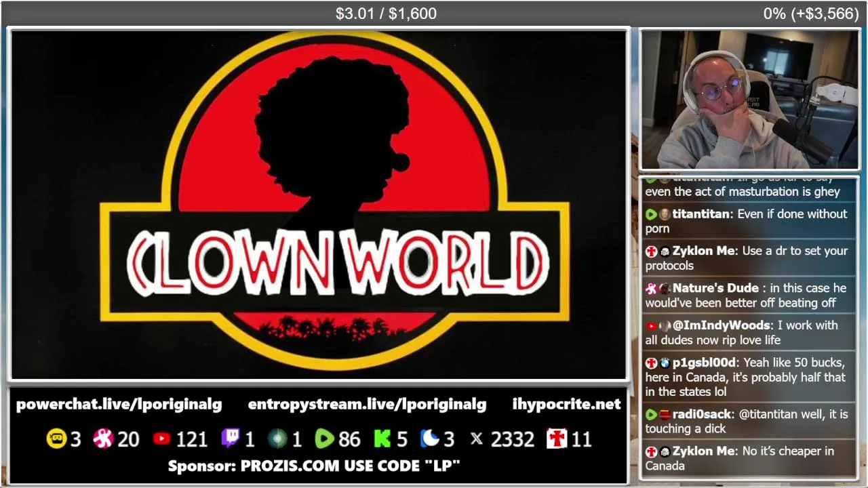Click the @ImIndyWoods username in chat
Viewport: 868px width, 488px height.
722,326
